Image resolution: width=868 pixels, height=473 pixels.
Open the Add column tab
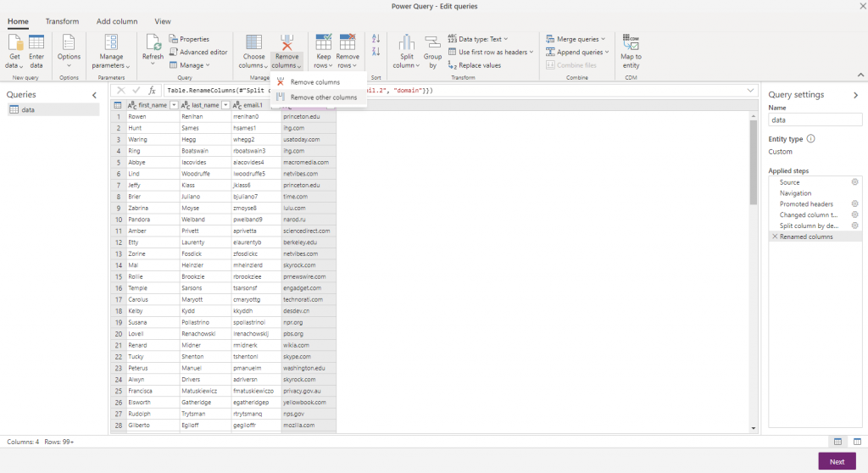click(117, 21)
